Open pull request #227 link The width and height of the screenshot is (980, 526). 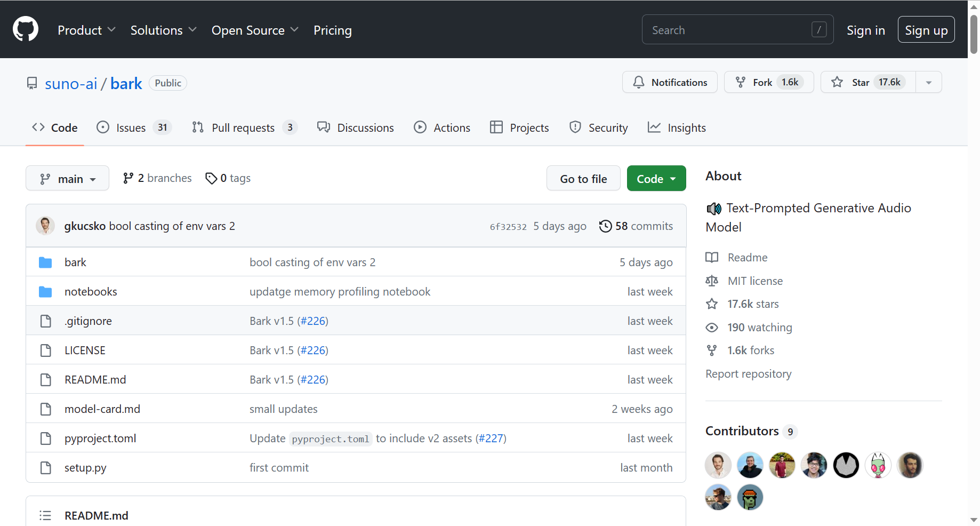click(491, 439)
